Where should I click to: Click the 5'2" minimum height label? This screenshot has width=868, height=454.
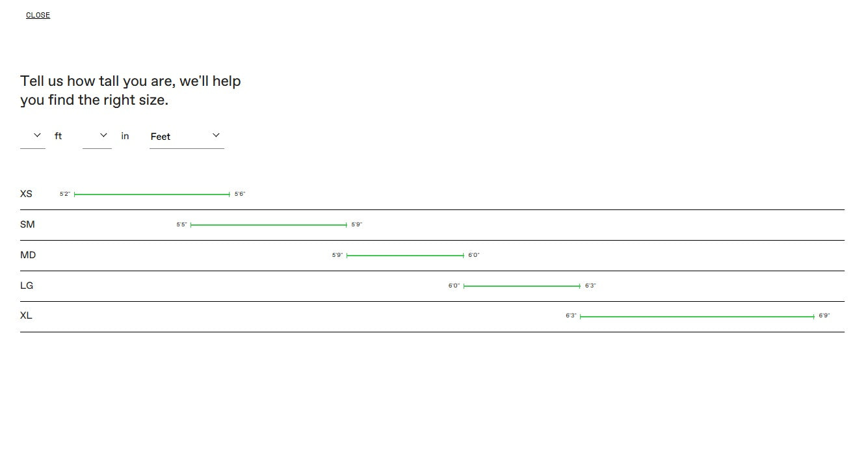click(x=65, y=194)
